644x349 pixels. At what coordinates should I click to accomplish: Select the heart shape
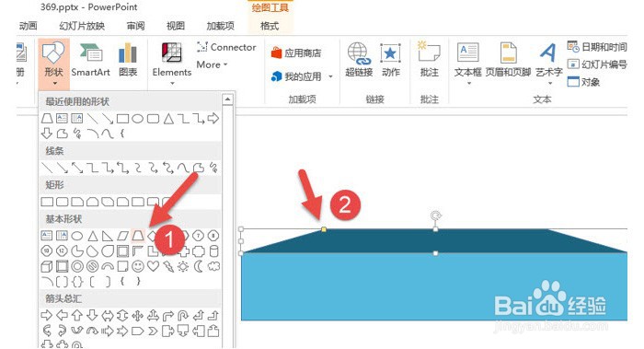tap(154, 266)
